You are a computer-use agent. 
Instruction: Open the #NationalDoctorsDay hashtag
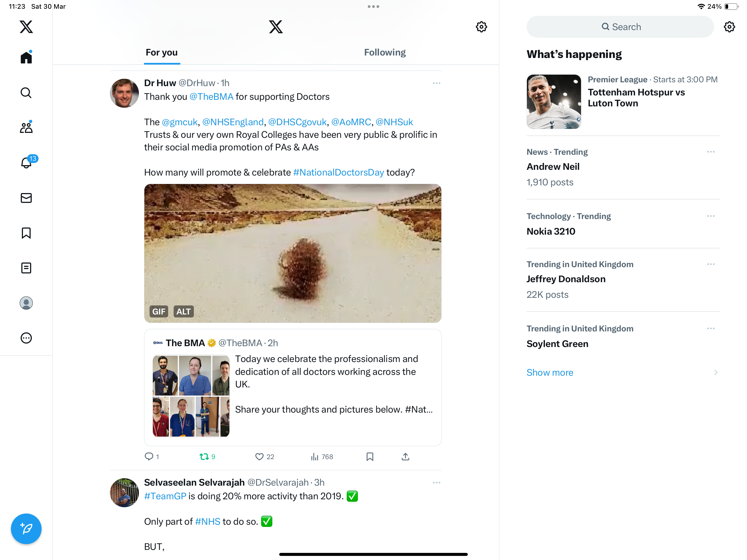(339, 172)
